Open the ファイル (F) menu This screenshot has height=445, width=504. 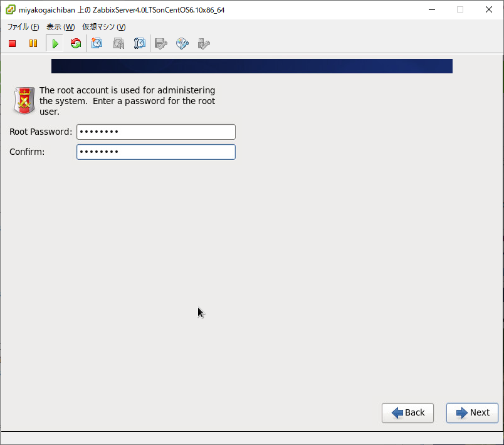[23, 27]
